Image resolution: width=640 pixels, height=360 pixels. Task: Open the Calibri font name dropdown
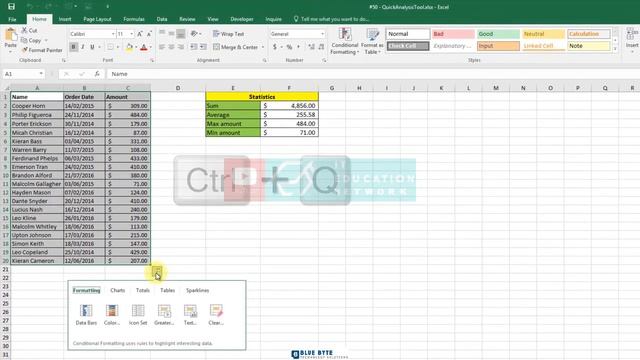tap(113, 34)
